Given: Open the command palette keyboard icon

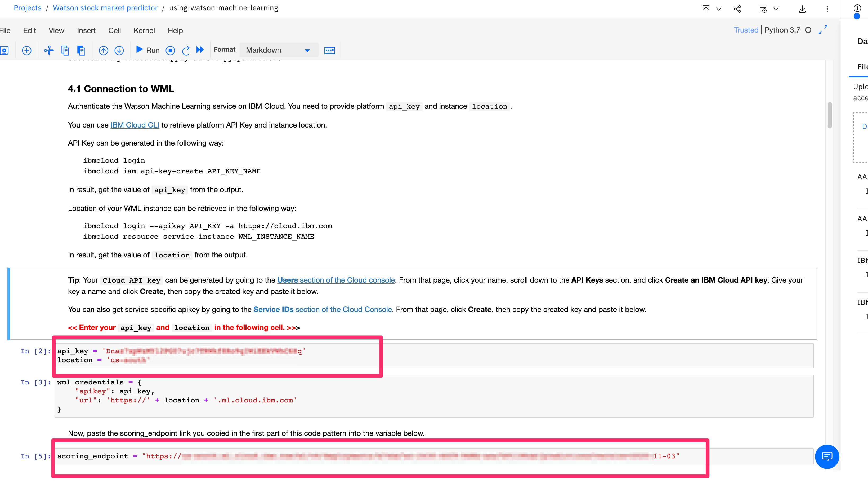Looking at the screenshot, I should click(x=329, y=51).
